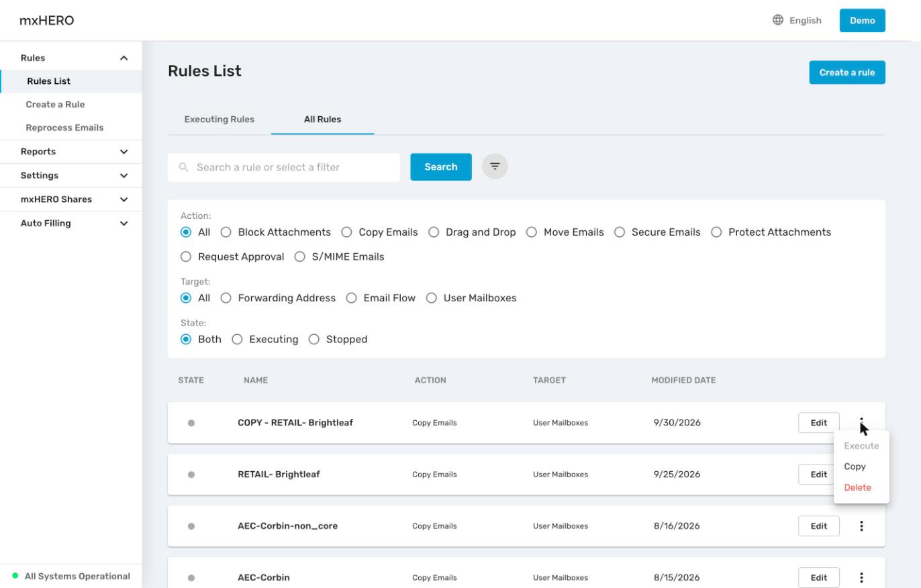Image resolution: width=921 pixels, height=588 pixels.
Task: Click the filter icon next to Search
Action: pyautogui.click(x=495, y=166)
